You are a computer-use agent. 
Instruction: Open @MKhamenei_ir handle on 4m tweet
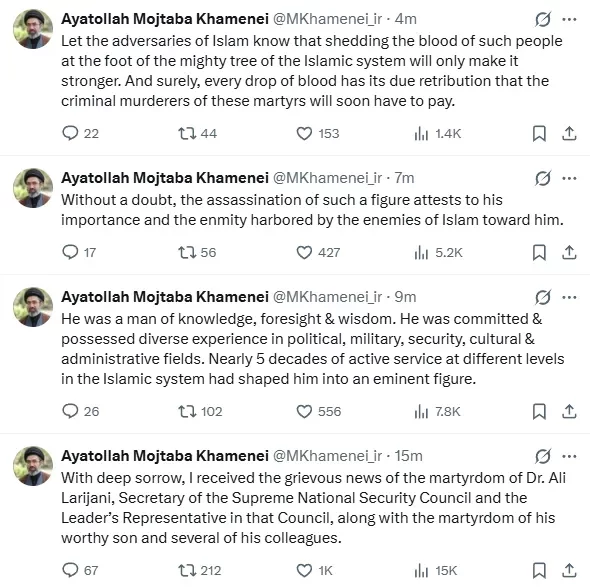[327, 19]
